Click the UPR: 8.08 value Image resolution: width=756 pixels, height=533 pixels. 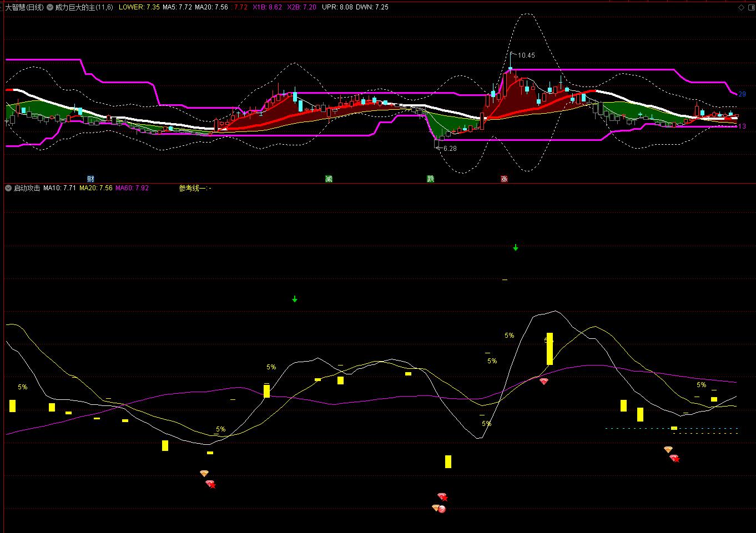point(337,7)
